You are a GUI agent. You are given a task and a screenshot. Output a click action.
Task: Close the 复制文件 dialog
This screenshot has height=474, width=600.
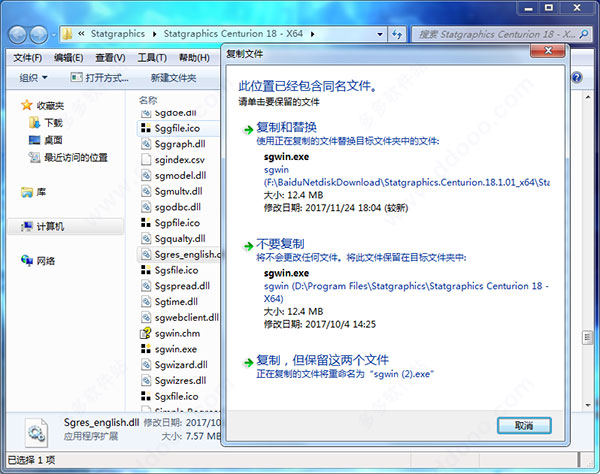pyautogui.click(x=548, y=50)
